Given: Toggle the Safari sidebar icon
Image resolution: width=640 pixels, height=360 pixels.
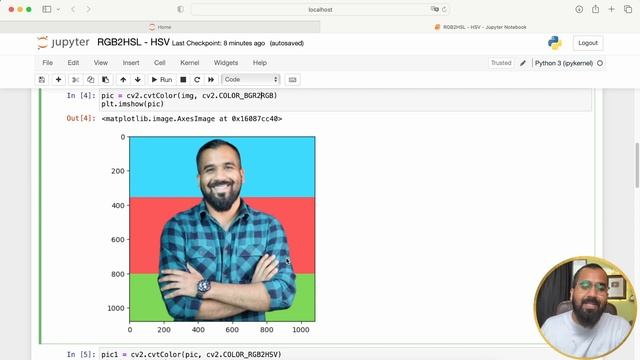Looking at the screenshot, I should coord(47,9).
